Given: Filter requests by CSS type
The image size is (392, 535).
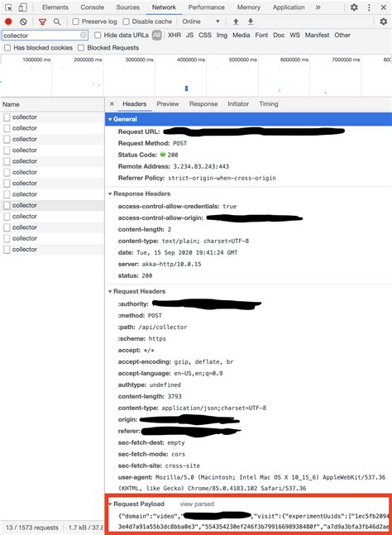Looking at the screenshot, I should pos(205,36).
